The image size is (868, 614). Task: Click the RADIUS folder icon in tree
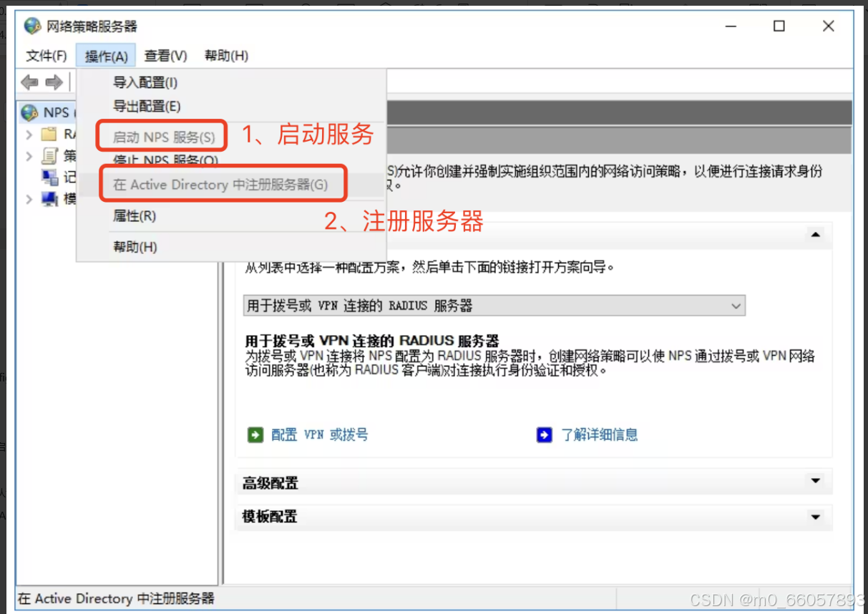[x=49, y=134]
